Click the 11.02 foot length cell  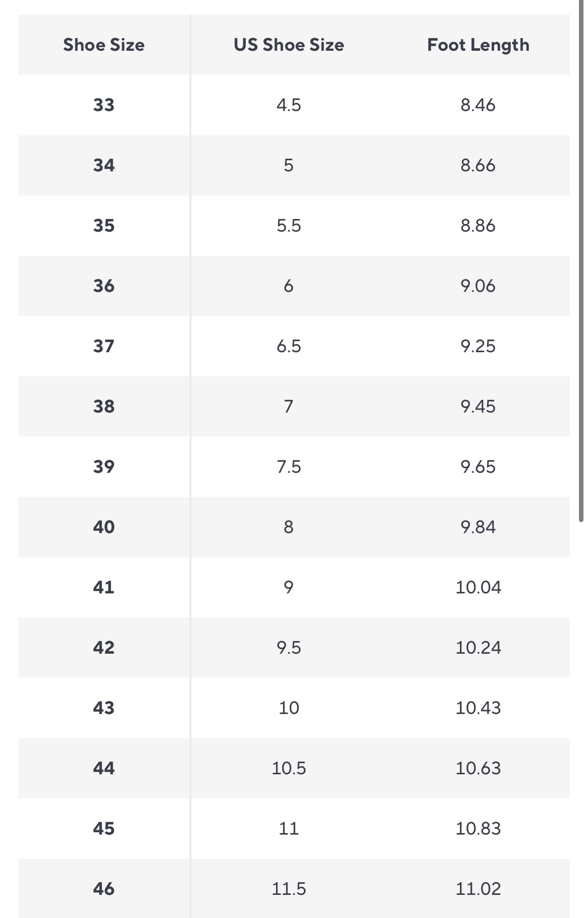click(478, 889)
